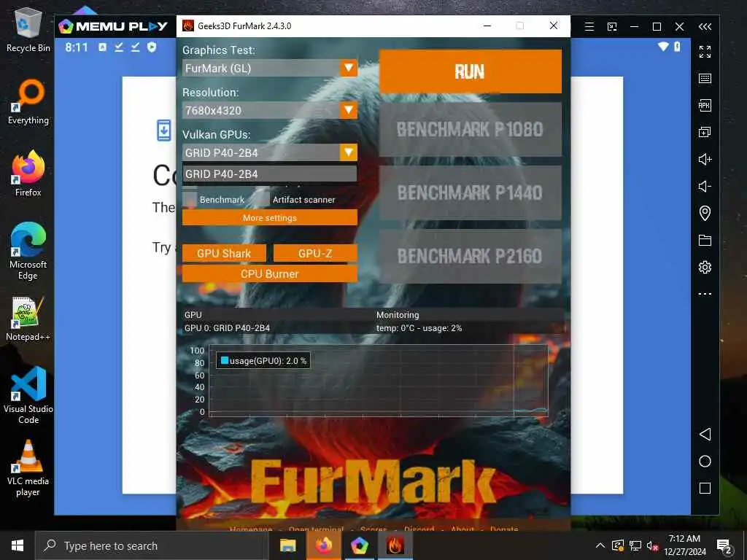This screenshot has width=747, height=560.
Task: Open the MEmu hamburger menu icon
Action: (589, 27)
